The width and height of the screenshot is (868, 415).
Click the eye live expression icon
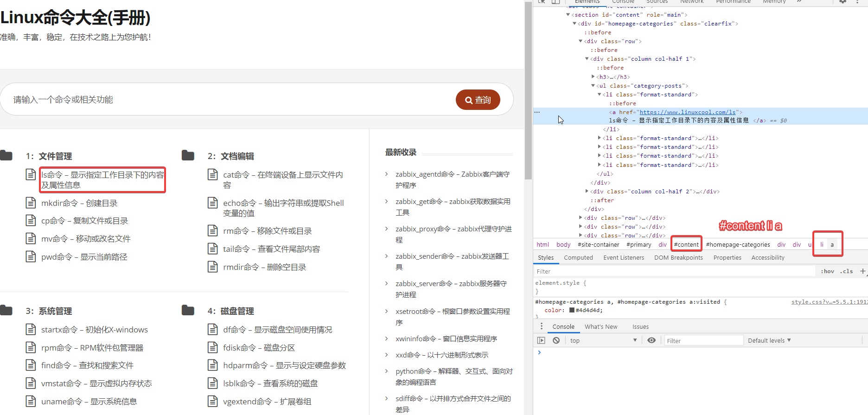pyautogui.click(x=651, y=340)
